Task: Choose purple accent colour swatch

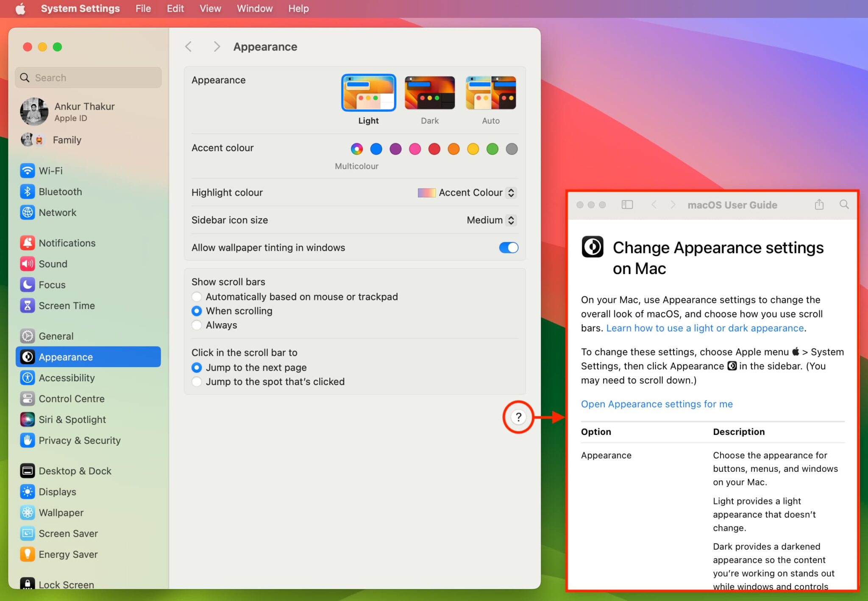Action: [395, 149]
